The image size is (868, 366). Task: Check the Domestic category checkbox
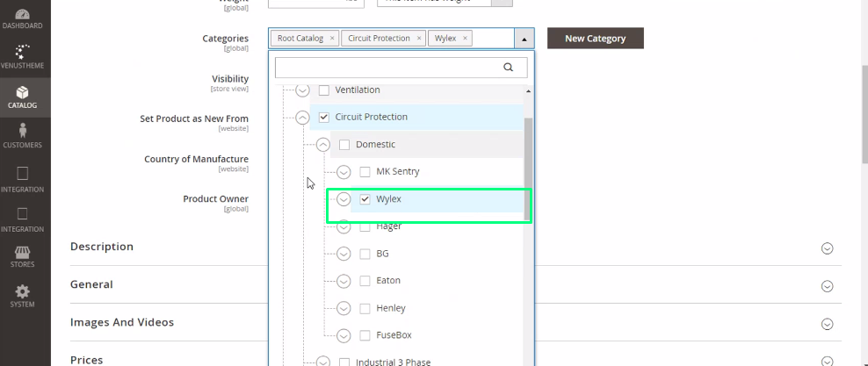[344, 145]
